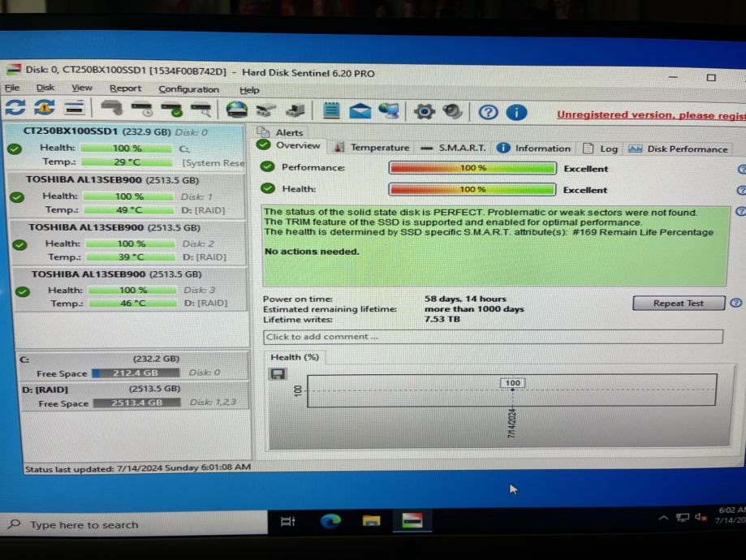
Task: Click C: free space 212.4 GB bar
Action: tap(136, 373)
